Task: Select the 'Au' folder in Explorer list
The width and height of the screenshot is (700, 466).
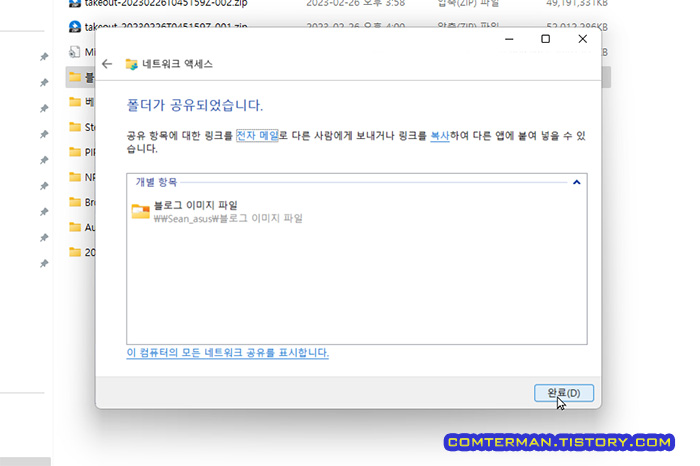Action: click(82, 227)
